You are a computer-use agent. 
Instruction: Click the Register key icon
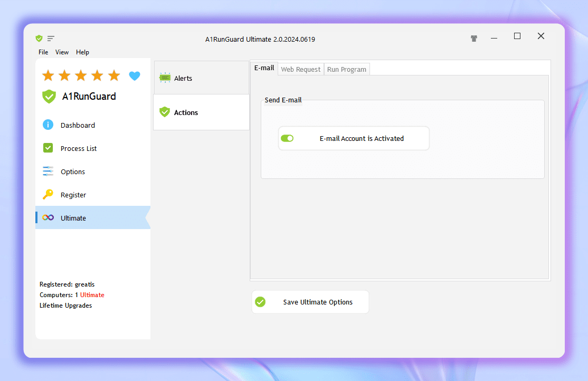coord(48,195)
